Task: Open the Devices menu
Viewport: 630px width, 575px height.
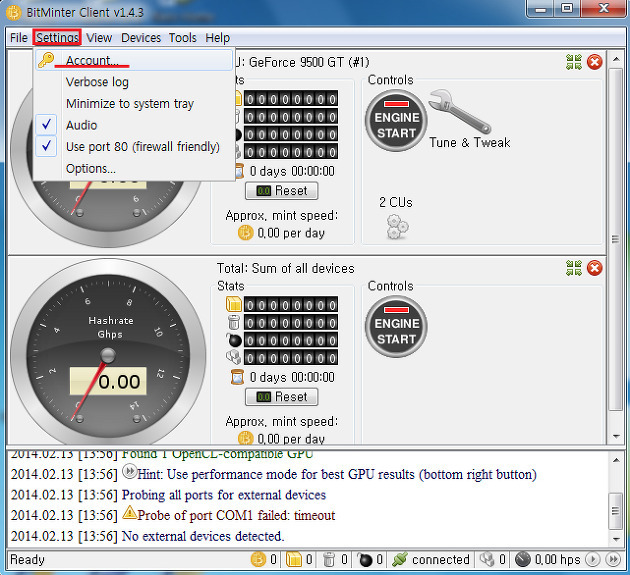Action: (x=141, y=38)
